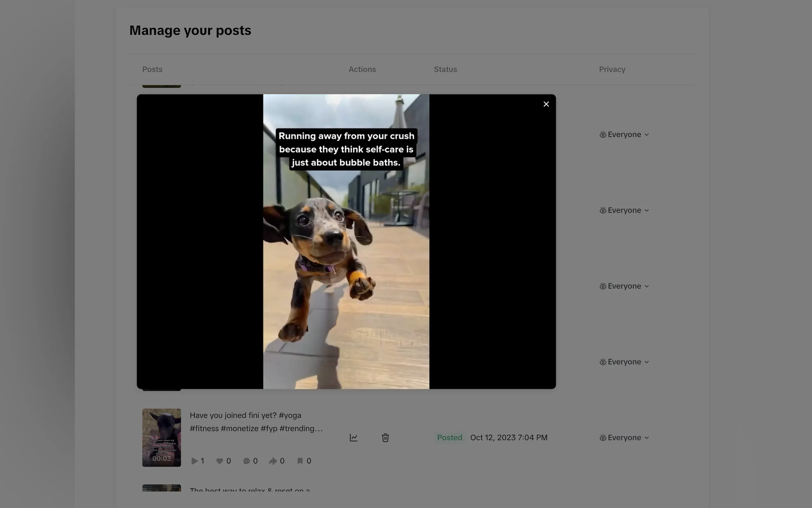Open analytics chart for the yoga goat post
Screen dimensions: 812x508
354,437
